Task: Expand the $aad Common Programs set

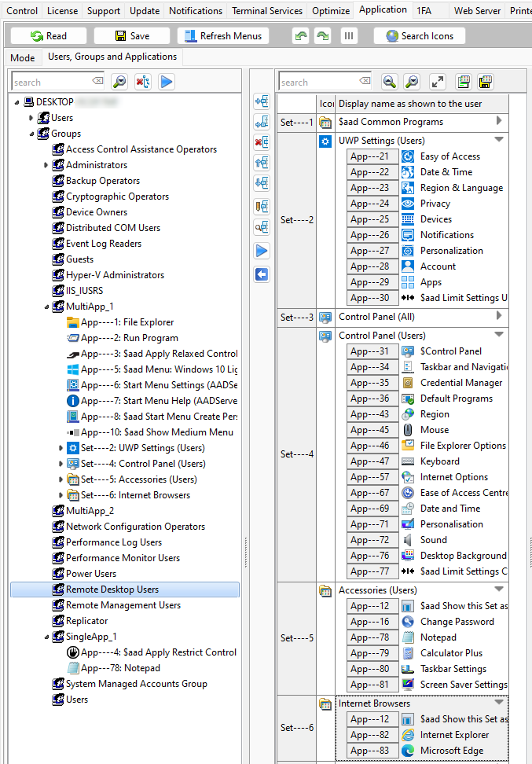Action: [x=498, y=121]
